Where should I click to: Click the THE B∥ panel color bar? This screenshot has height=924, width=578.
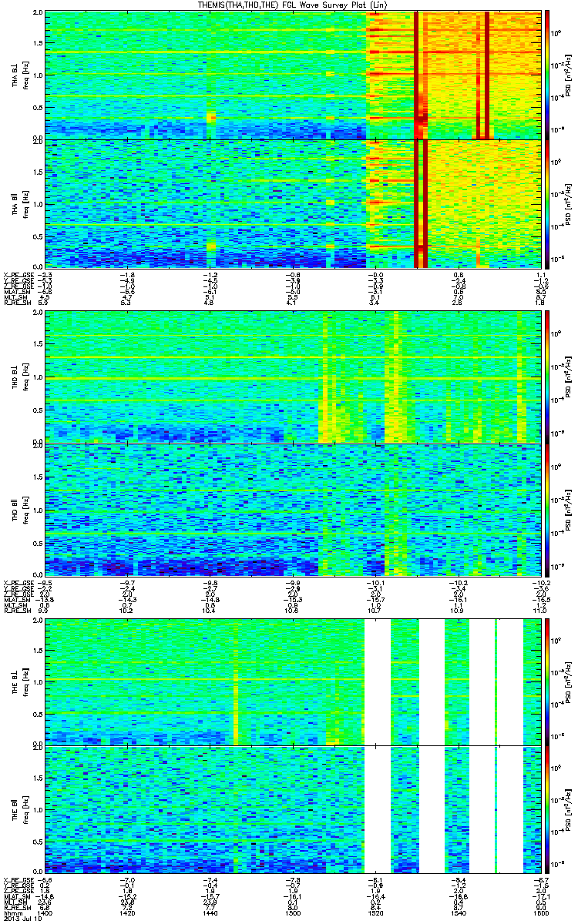pos(546,809)
